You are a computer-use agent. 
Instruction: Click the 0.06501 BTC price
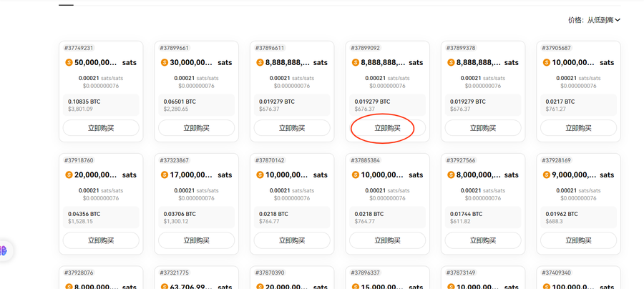[180, 102]
